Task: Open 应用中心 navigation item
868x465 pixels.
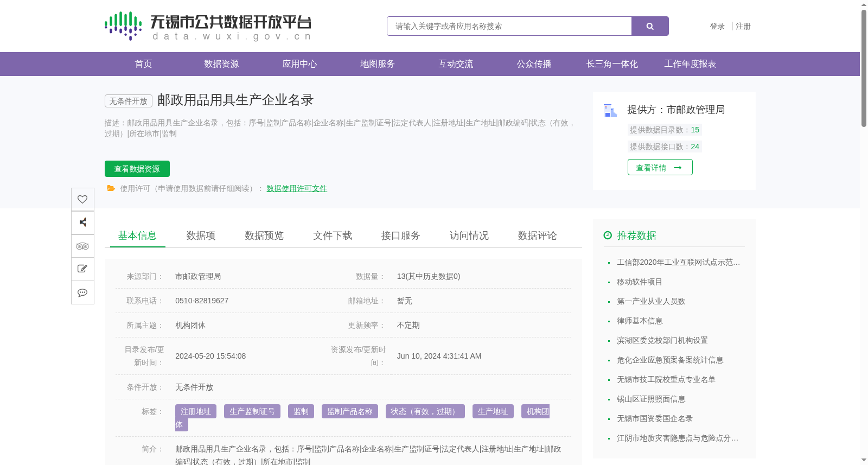Action: pos(299,64)
